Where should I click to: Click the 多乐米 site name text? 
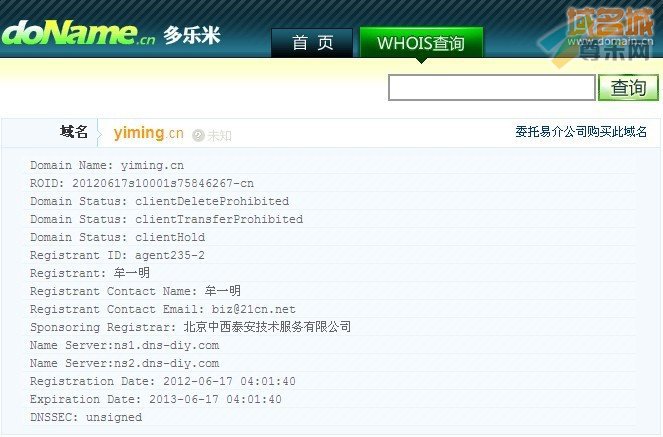pyautogui.click(x=192, y=36)
